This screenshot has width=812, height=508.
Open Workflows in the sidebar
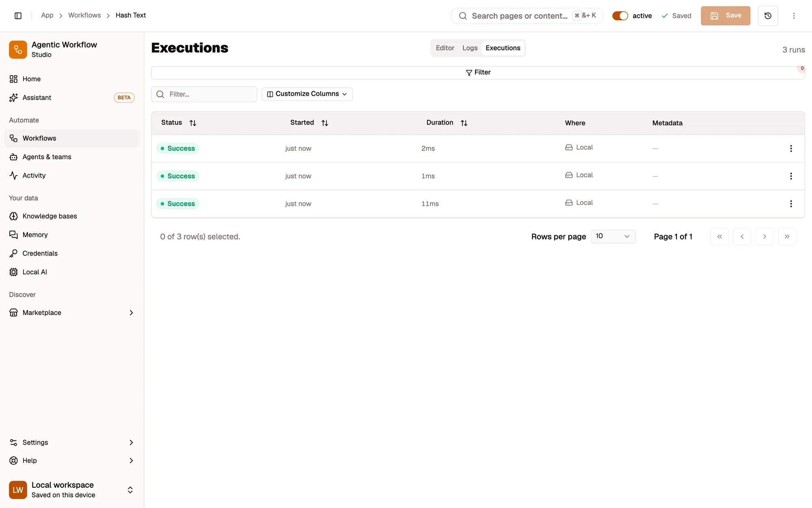coord(72,138)
